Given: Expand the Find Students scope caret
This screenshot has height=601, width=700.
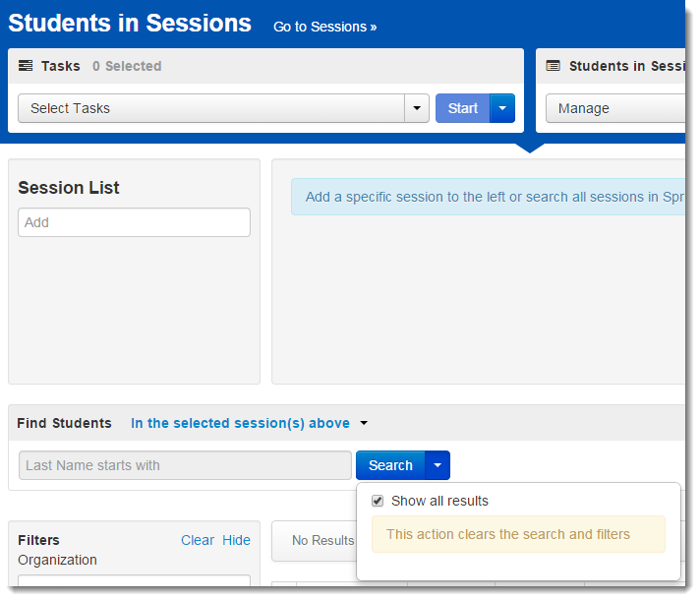Looking at the screenshot, I should [364, 423].
